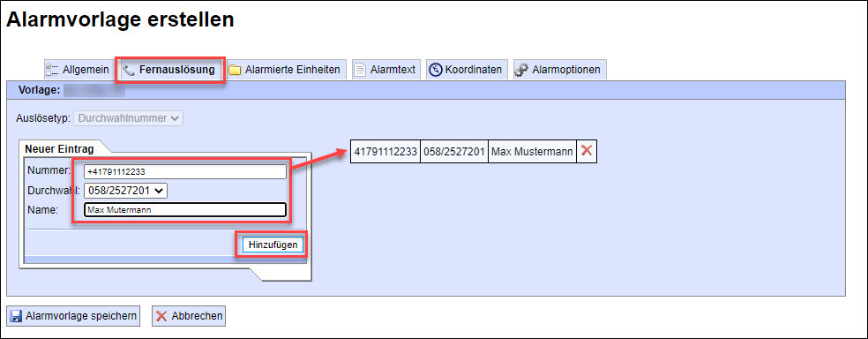
Task: Click the compass icon on Koordinaten tab
Action: coord(435,70)
